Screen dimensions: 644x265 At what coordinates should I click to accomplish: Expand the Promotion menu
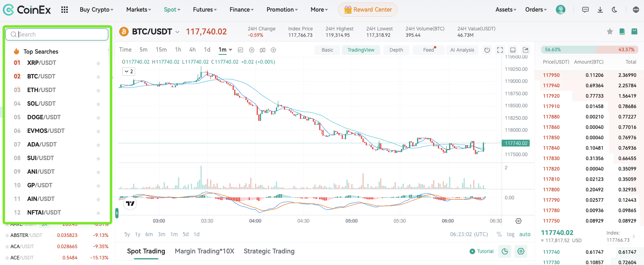(282, 10)
